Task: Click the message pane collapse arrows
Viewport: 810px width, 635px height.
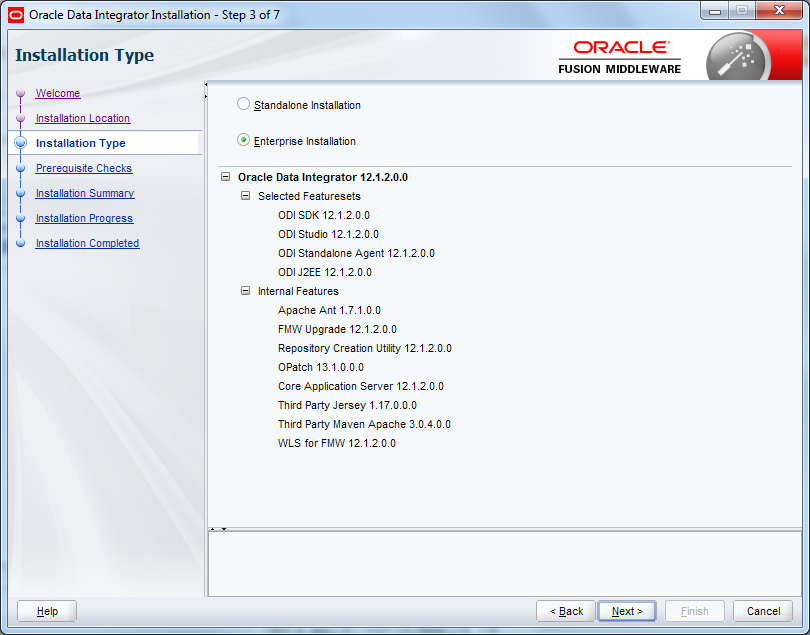Action: (218, 529)
